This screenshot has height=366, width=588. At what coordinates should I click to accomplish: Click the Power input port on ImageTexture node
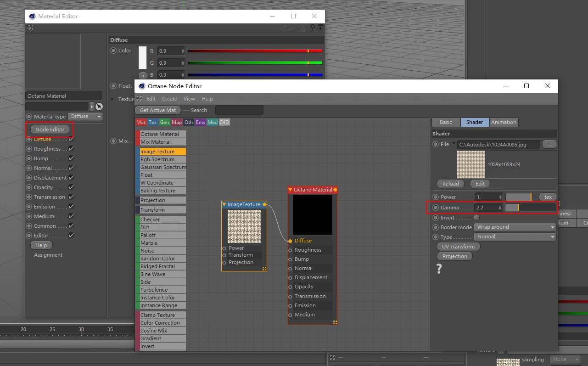click(x=224, y=248)
